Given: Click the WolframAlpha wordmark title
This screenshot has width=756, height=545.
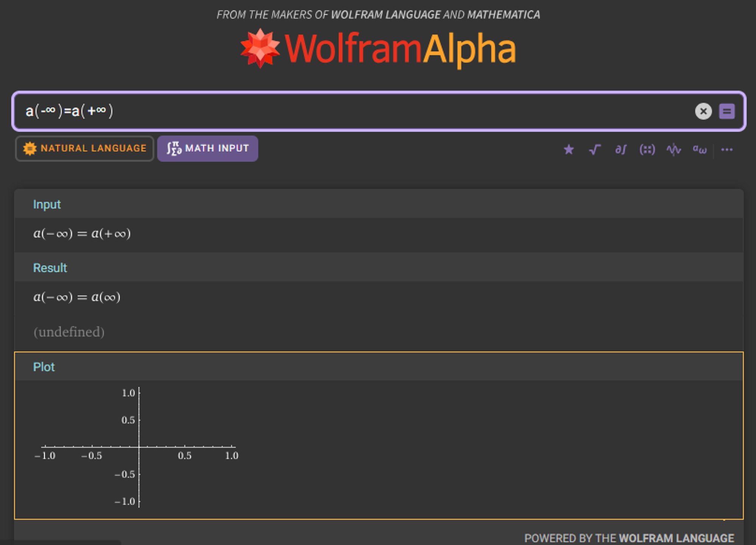Looking at the screenshot, I should [x=400, y=48].
